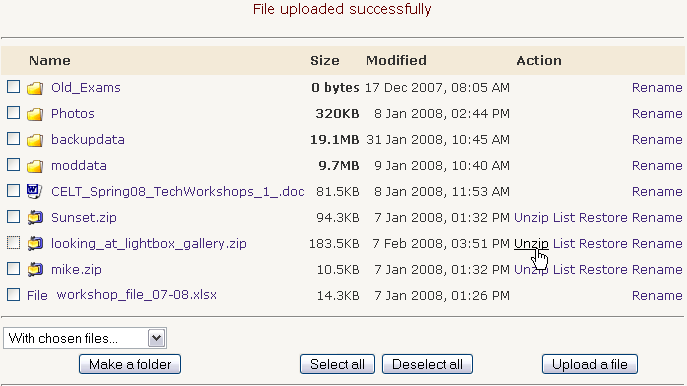Click the zip icon beside mike.zip
The image size is (687, 386).
click(35, 269)
